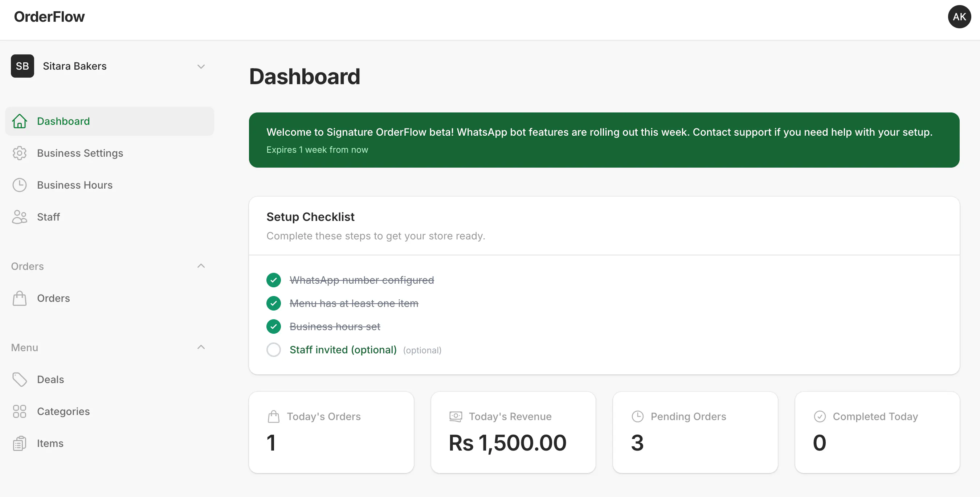Viewport: 980px width, 497px height.
Task: Toggle the Business hours set checkmark
Action: 274,326
